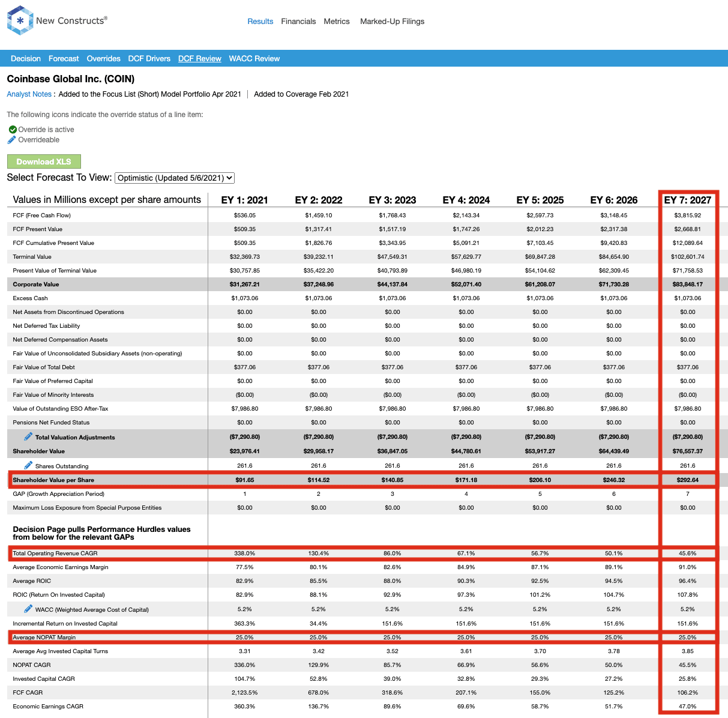Click the 338.0% revenue CAGR value
This screenshot has height=718, width=728.
coord(245,554)
